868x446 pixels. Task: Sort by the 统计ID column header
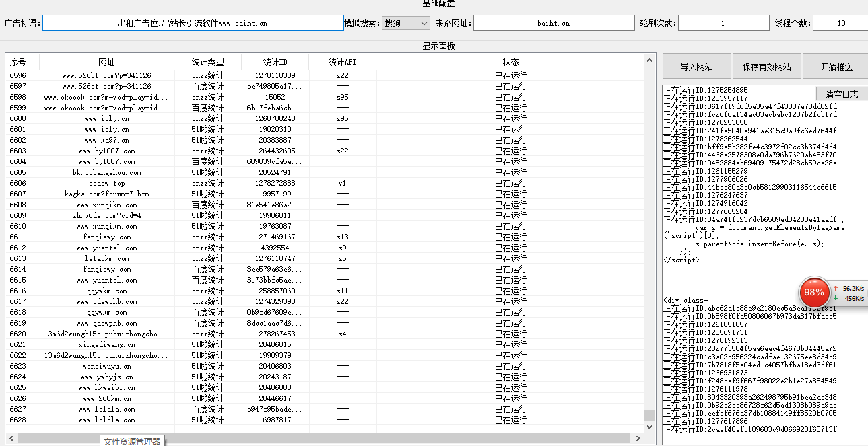[x=275, y=62]
